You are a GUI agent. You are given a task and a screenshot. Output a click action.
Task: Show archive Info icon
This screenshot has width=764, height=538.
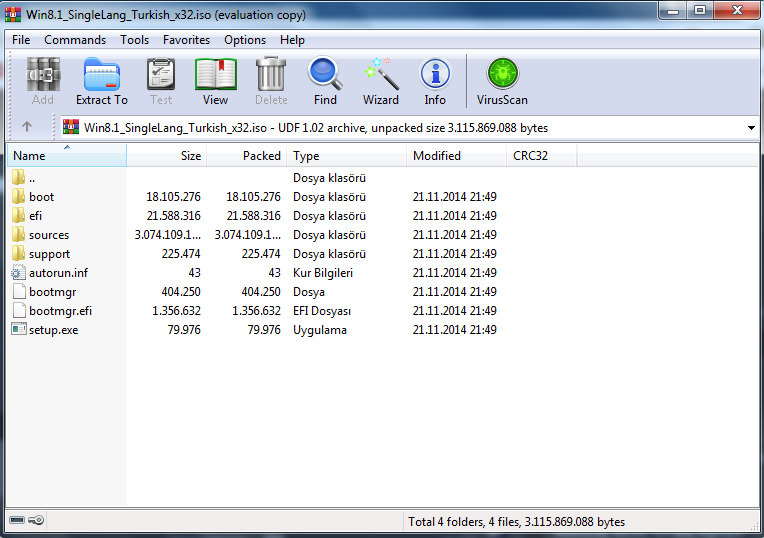pyautogui.click(x=435, y=74)
